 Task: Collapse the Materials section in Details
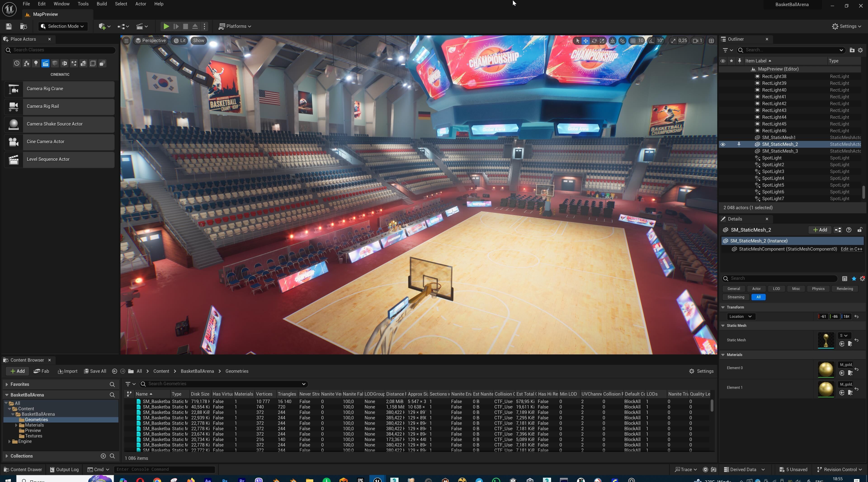click(x=723, y=355)
